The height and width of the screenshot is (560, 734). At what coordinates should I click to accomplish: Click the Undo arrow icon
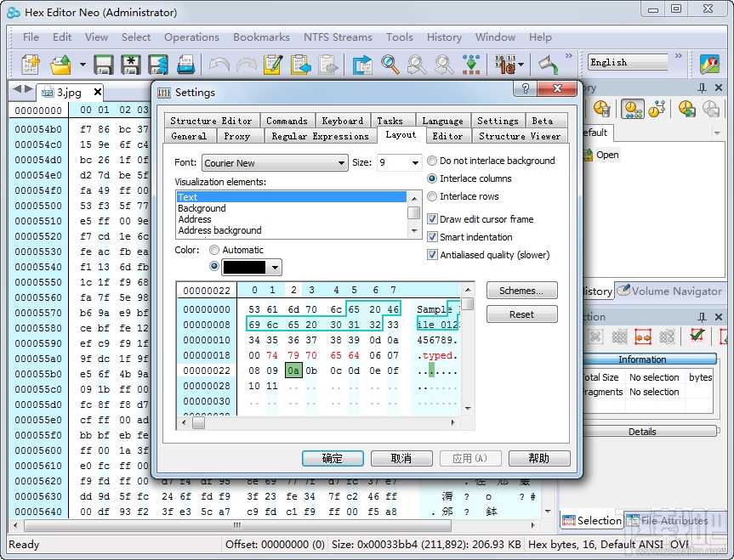point(219,65)
